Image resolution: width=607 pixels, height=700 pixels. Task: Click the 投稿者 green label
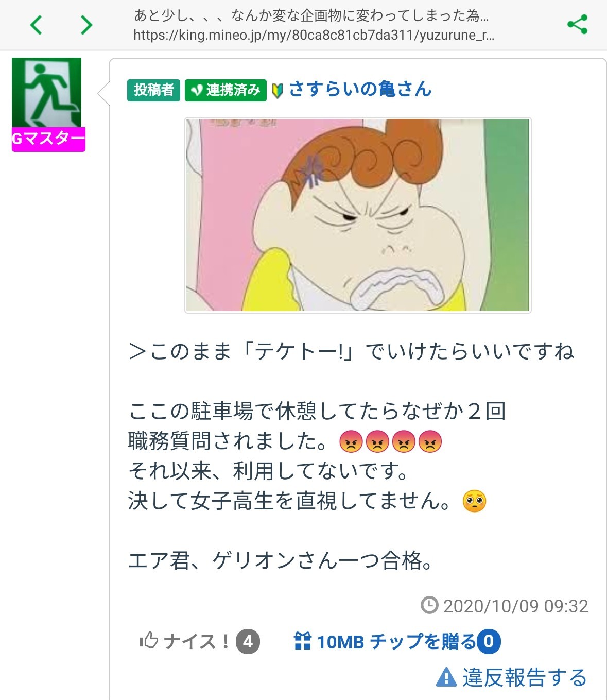[153, 90]
